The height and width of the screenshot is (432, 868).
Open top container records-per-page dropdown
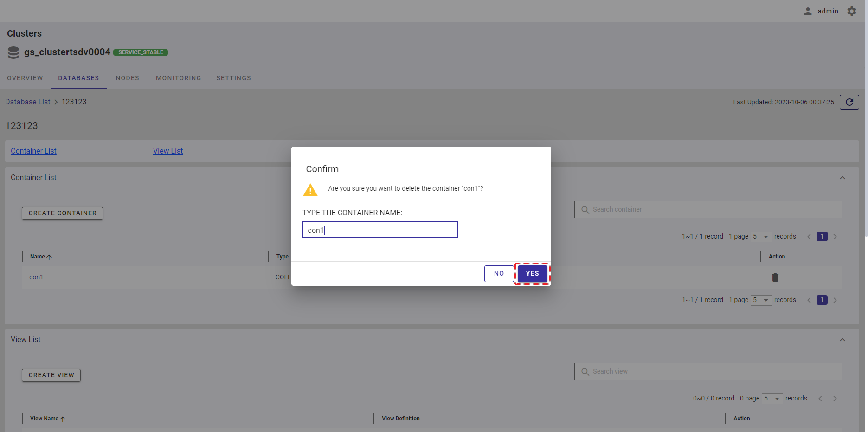click(x=761, y=237)
